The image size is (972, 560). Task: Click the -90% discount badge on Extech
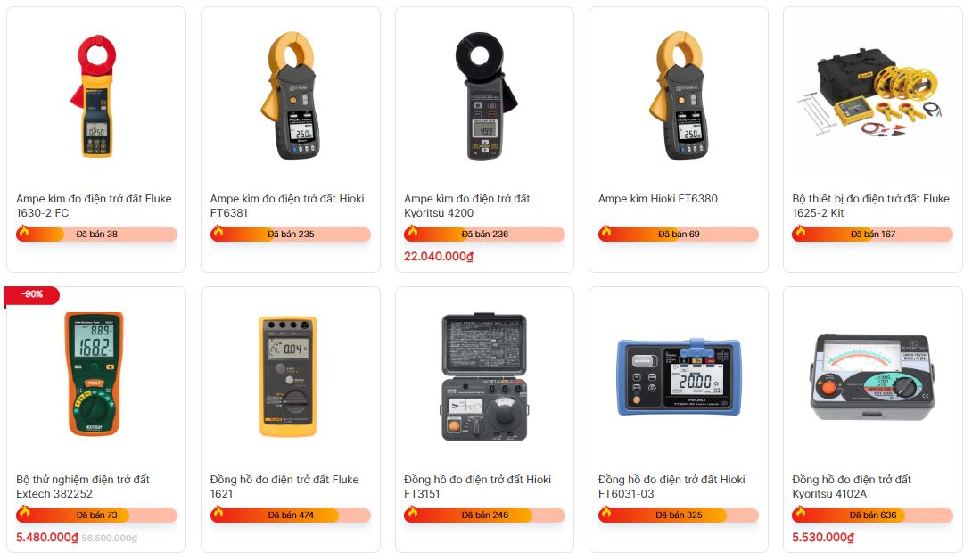(31, 294)
